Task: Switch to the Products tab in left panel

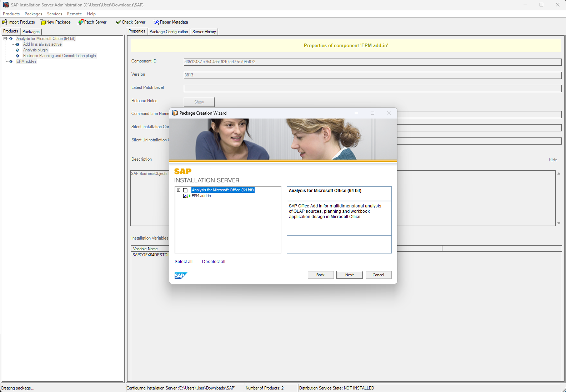Action: (11, 31)
